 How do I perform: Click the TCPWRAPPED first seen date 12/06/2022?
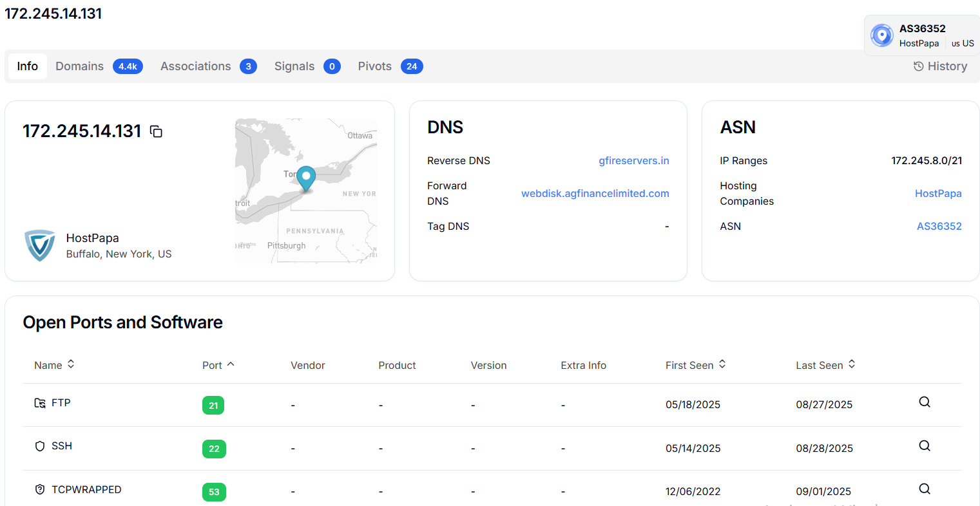point(693,492)
